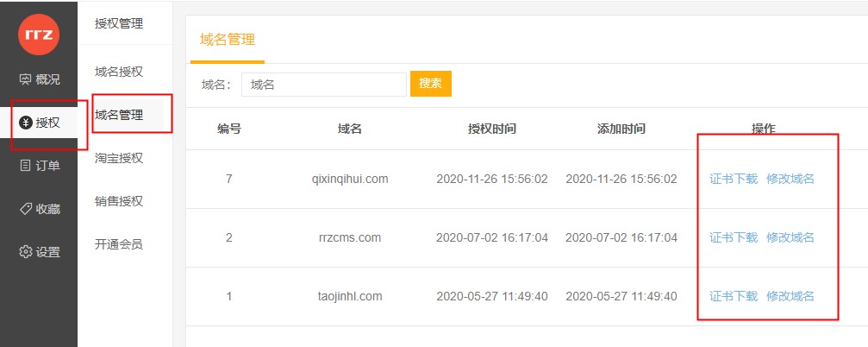
Task: Click row number 1 cell
Action: click(x=229, y=297)
